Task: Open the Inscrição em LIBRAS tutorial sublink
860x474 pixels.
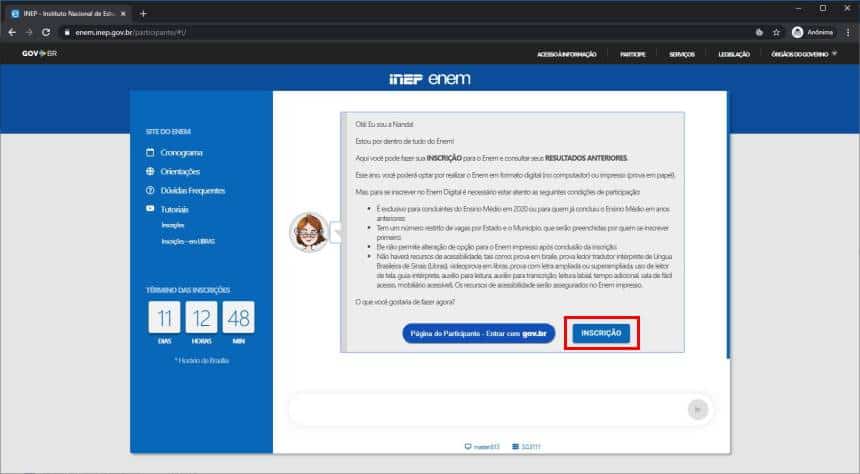Action: [x=188, y=241]
